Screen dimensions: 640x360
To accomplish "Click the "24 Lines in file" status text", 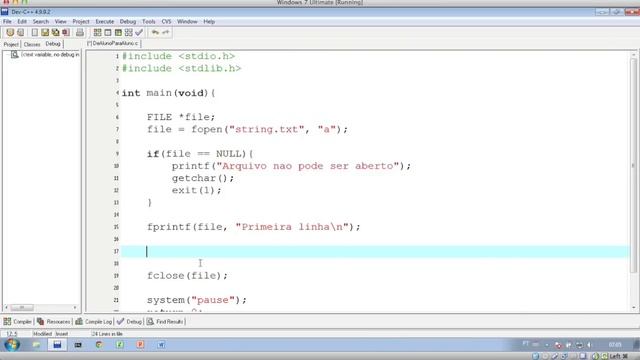I will click(107, 334).
